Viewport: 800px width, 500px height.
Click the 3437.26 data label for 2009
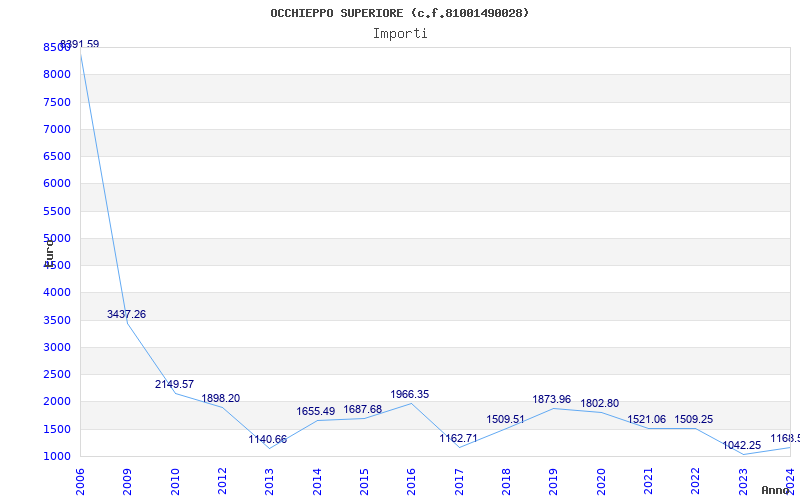click(126, 314)
